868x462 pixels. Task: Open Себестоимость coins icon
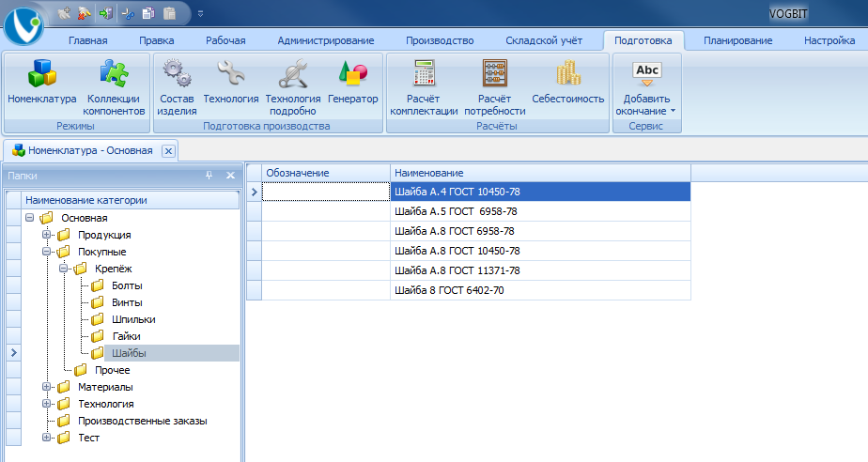click(x=568, y=73)
